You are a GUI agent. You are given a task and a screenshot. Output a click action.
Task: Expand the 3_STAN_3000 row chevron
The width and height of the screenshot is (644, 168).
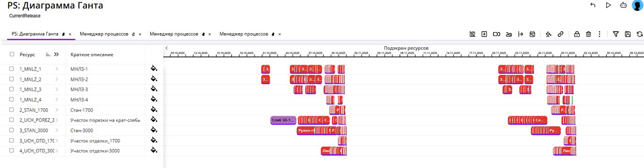(57, 130)
